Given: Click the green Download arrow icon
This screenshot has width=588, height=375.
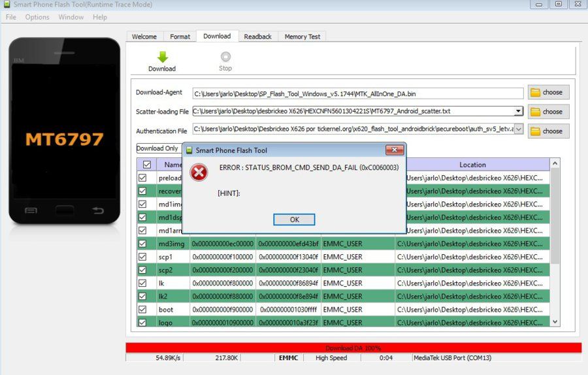Looking at the screenshot, I should [163, 57].
